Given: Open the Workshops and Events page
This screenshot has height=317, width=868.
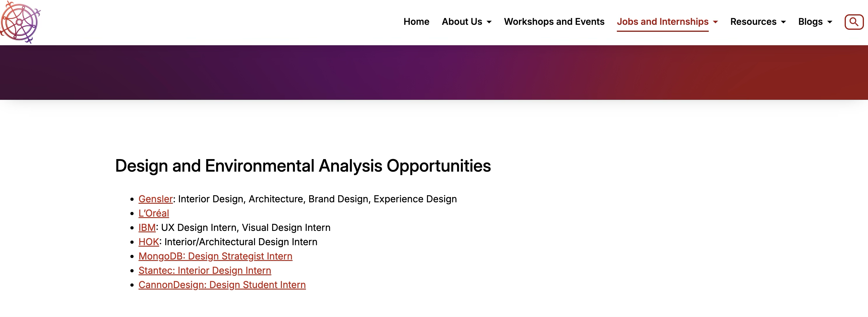Looking at the screenshot, I should pyautogui.click(x=554, y=22).
